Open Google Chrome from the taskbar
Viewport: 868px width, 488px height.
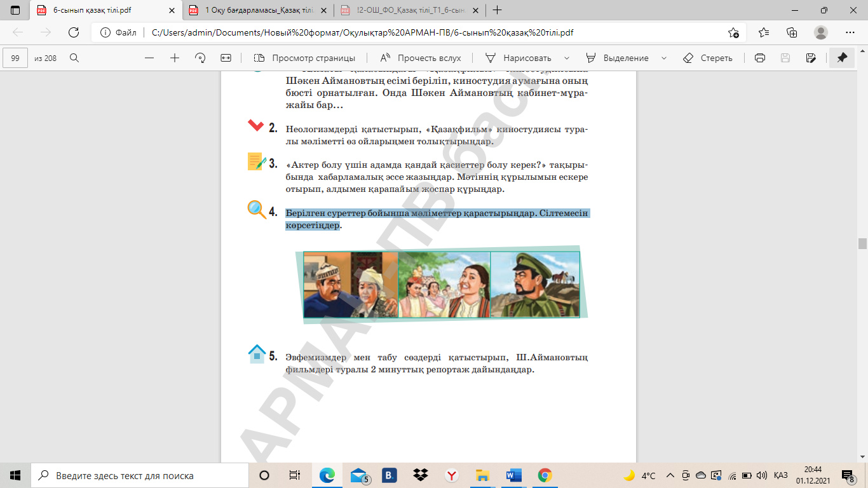pos(545,475)
